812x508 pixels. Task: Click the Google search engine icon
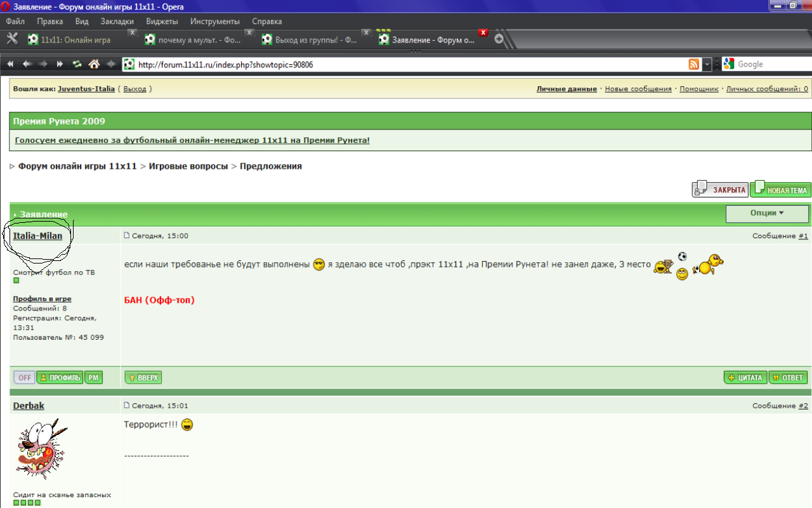(x=728, y=64)
